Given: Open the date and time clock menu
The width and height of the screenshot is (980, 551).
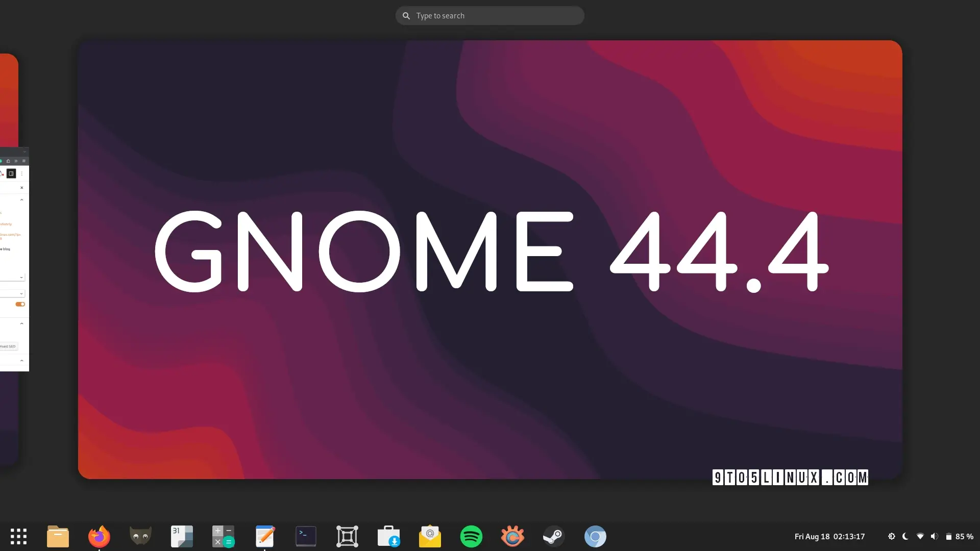Looking at the screenshot, I should [x=829, y=536].
